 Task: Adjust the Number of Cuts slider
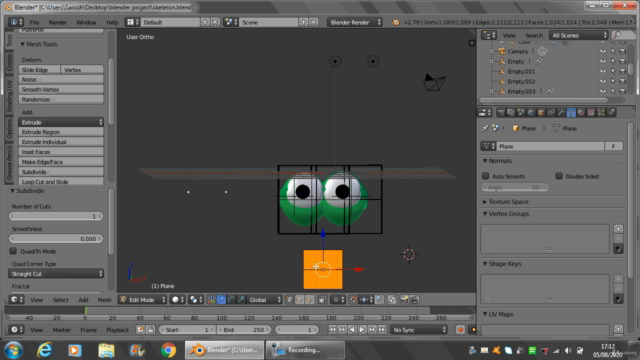(56, 216)
